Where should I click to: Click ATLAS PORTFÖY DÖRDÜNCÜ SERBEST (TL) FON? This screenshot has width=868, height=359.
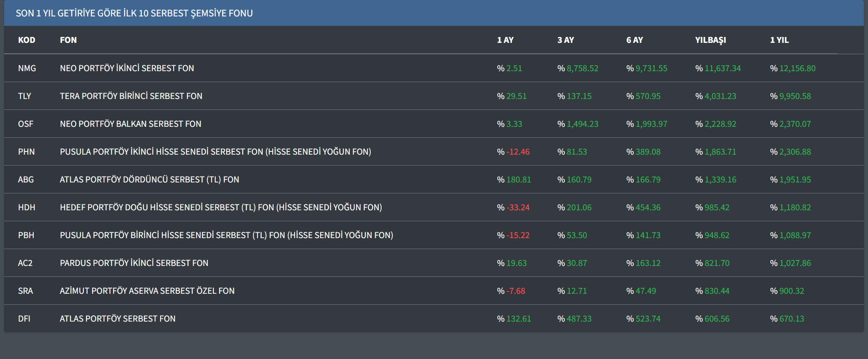pos(149,180)
